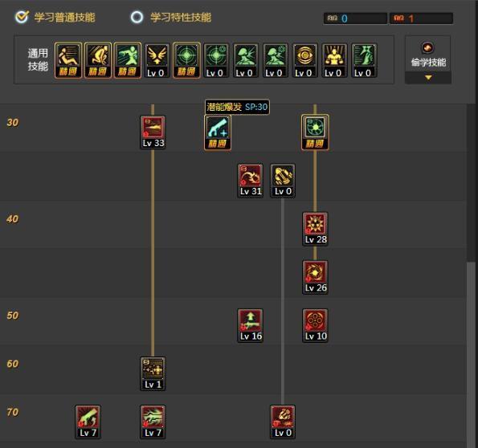Screen dimensions: 478x448
Task: Click the 潜能爆发 gun skill icon
Action: tap(218, 132)
